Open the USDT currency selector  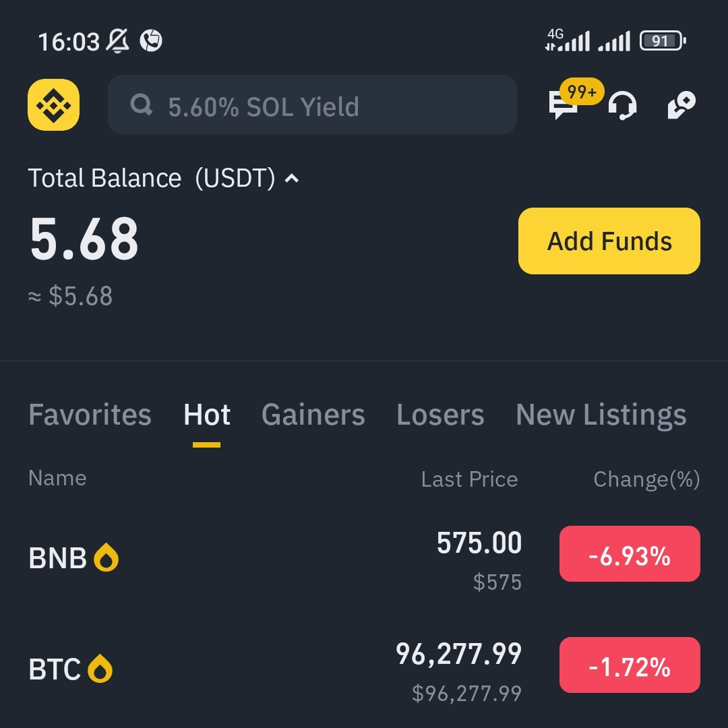(x=235, y=178)
